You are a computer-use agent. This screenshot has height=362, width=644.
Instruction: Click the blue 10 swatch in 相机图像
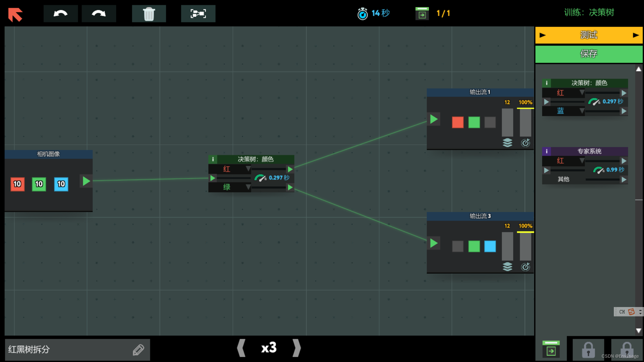click(x=61, y=184)
